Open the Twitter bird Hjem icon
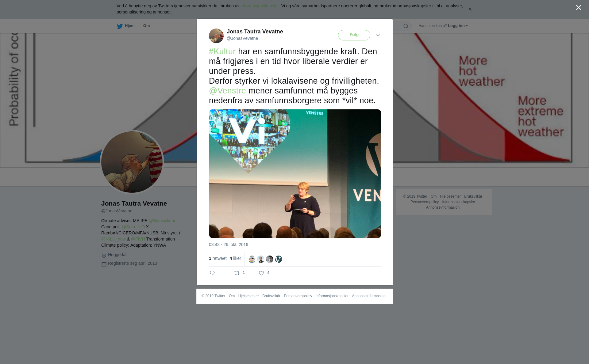The height and width of the screenshot is (364, 589). [x=120, y=26]
